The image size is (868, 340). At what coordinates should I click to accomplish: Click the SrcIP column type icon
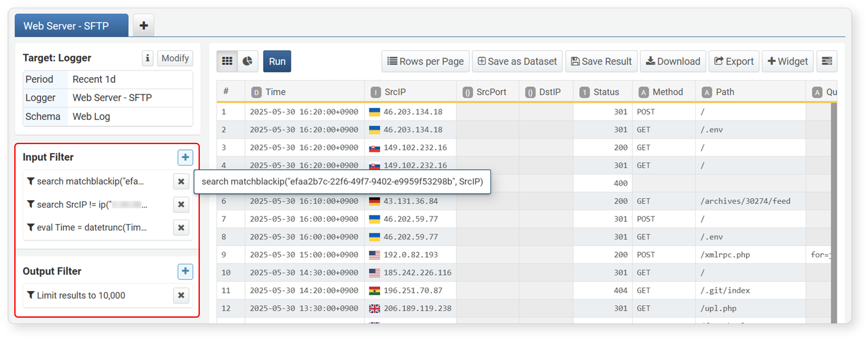[x=375, y=92]
